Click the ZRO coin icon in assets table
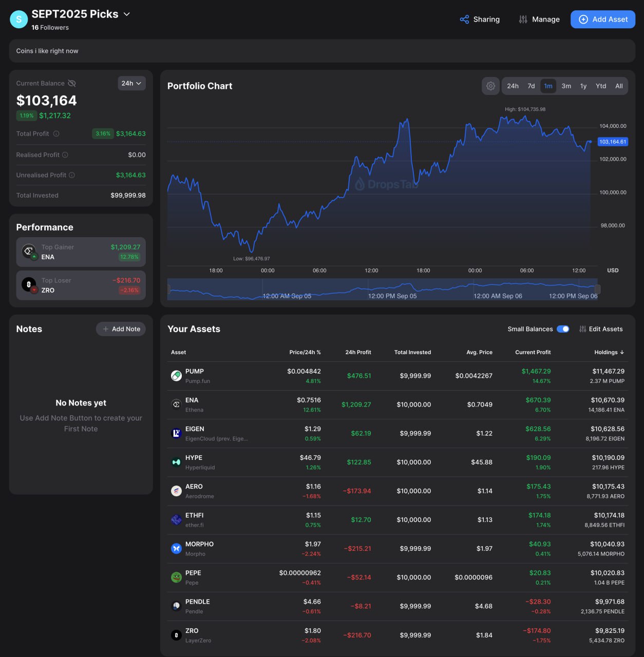 tap(176, 635)
